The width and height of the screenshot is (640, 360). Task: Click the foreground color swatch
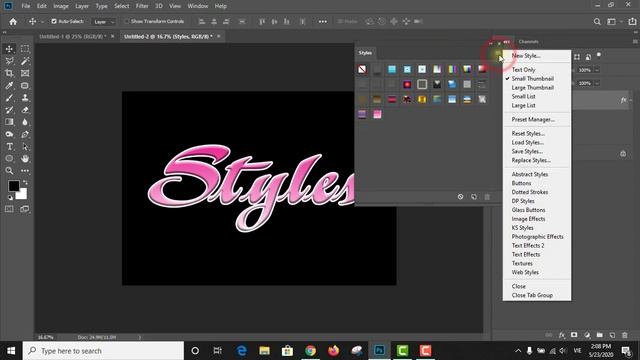[13, 186]
